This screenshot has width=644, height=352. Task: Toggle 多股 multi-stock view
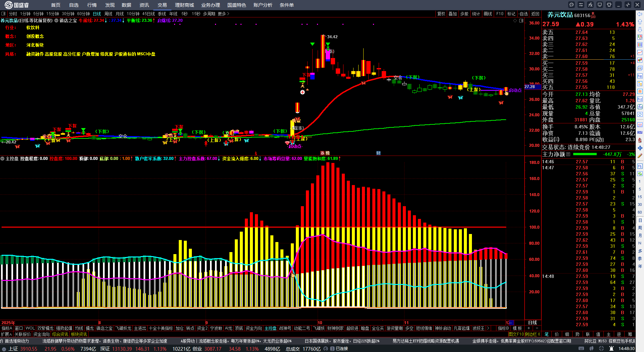coord(464,14)
